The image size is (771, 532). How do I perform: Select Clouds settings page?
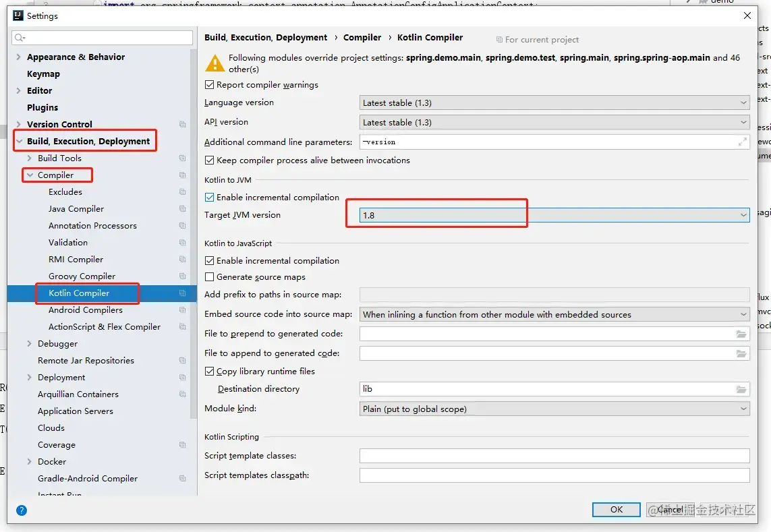(51, 427)
